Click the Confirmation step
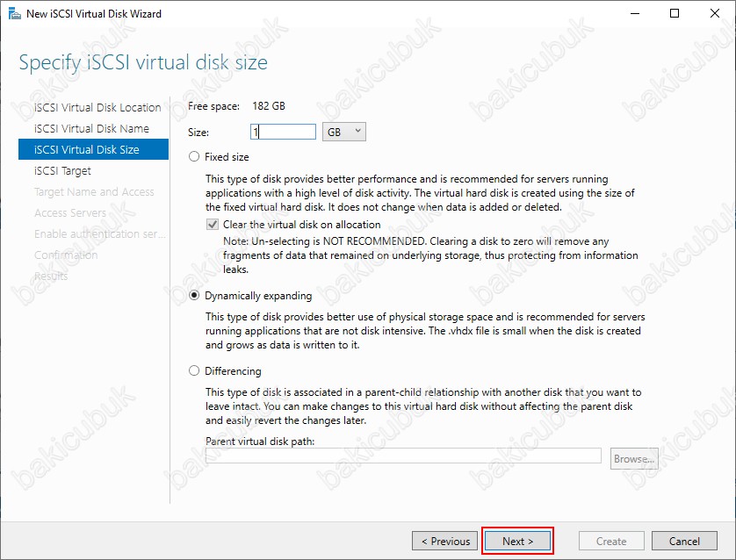 pos(66,255)
